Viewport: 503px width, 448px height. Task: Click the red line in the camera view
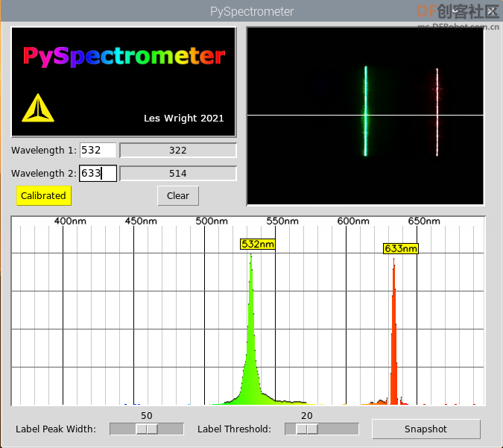click(437, 113)
